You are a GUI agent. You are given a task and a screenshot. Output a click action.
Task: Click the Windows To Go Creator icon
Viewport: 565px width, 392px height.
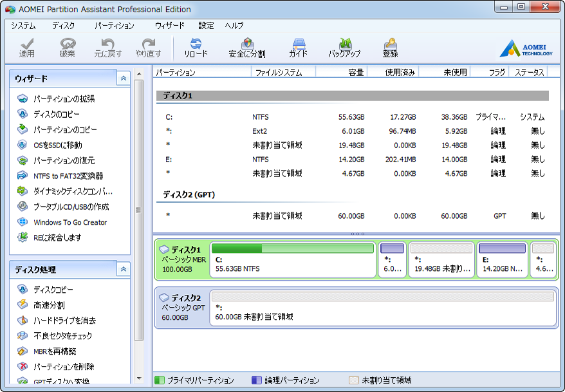[x=23, y=222]
